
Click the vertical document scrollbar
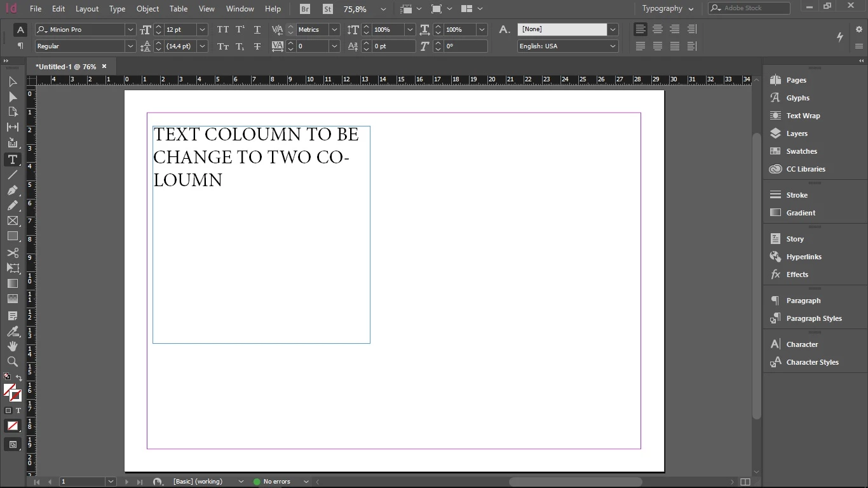pos(756,276)
